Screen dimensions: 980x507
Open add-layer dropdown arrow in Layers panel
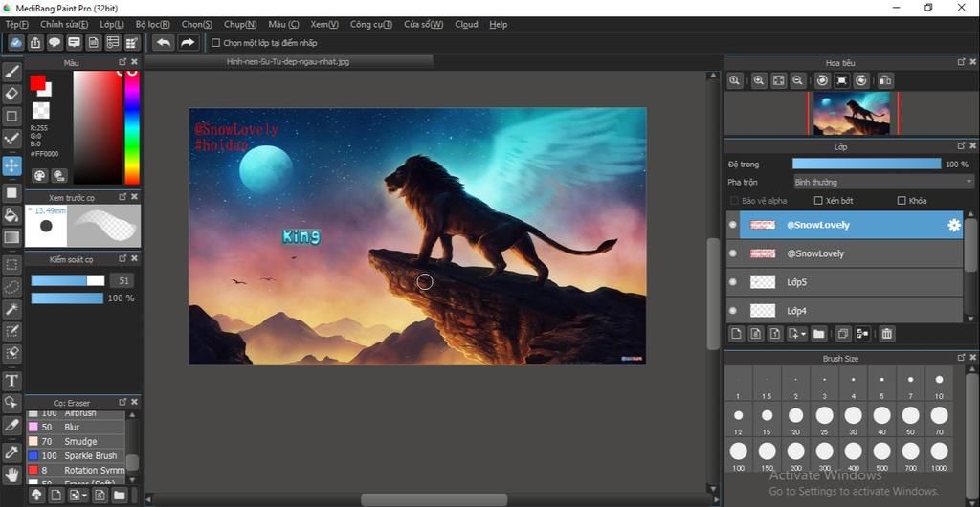803,334
